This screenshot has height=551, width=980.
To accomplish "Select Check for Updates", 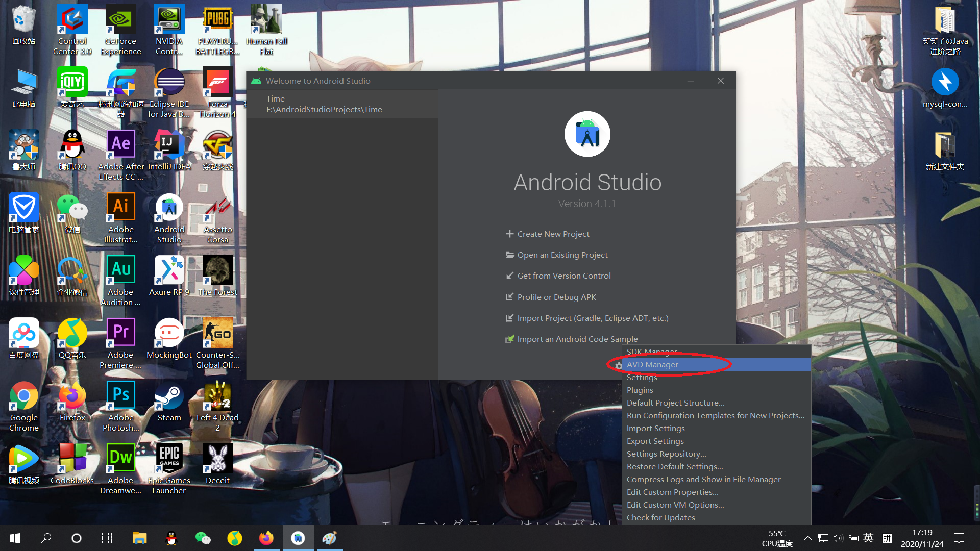I will (x=660, y=517).
